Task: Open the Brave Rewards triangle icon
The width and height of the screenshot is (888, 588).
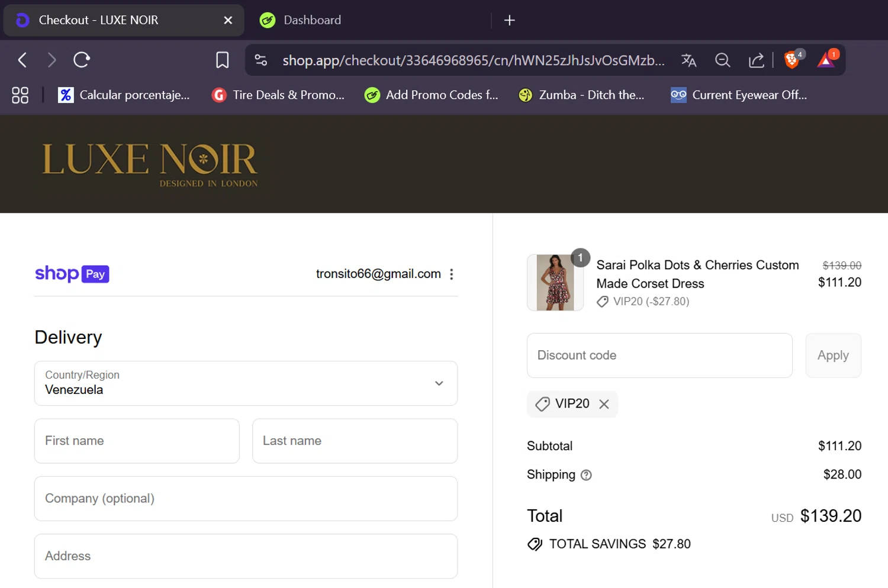Action: pyautogui.click(x=826, y=59)
